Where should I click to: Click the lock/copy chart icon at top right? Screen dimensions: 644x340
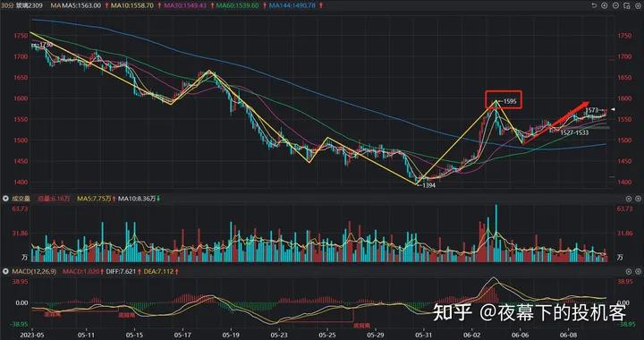point(627,5)
